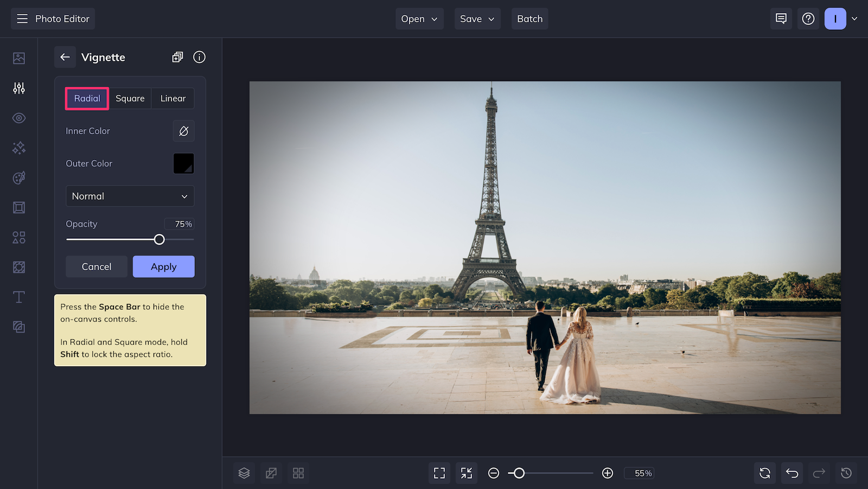Image resolution: width=868 pixels, height=489 pixels.
Task: Select the Text tool in the sidebar
Action: click(x=18, y=297)
